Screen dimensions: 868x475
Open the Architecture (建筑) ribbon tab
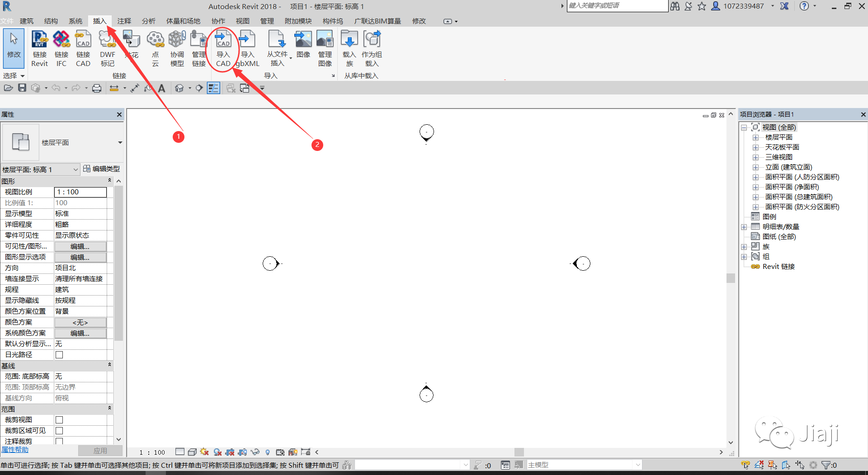[27, 21]
